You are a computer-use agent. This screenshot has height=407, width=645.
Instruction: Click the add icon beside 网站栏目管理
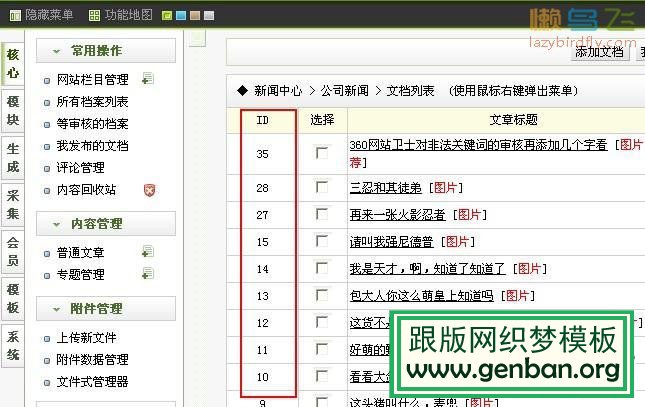point(147,79)
